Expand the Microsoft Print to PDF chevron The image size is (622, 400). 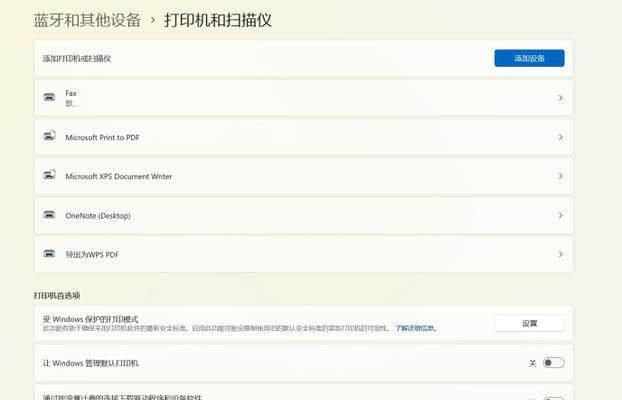point(561,137)
